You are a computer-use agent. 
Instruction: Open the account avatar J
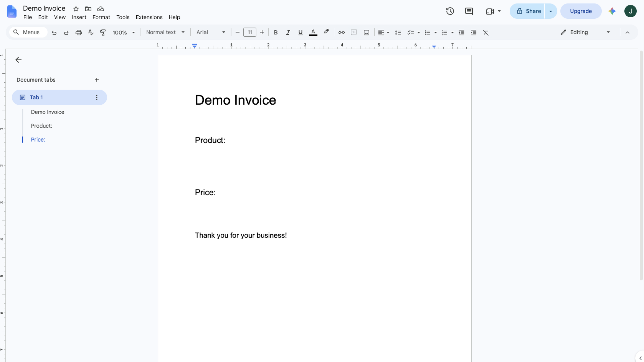tap(630, 11)
